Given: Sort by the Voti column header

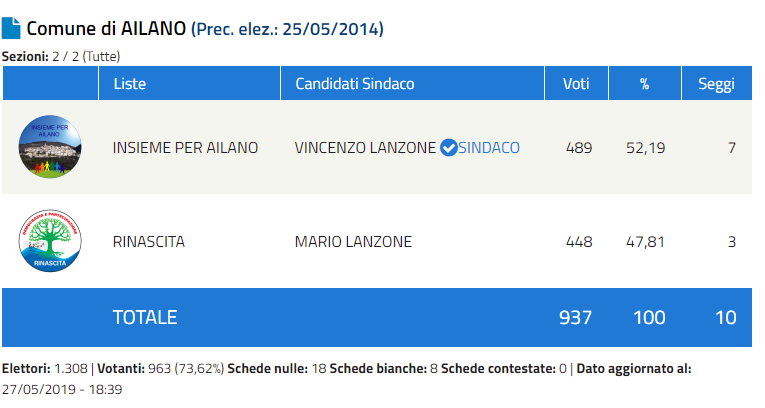Looking at the screenshot, I should [x=576, y=83].
